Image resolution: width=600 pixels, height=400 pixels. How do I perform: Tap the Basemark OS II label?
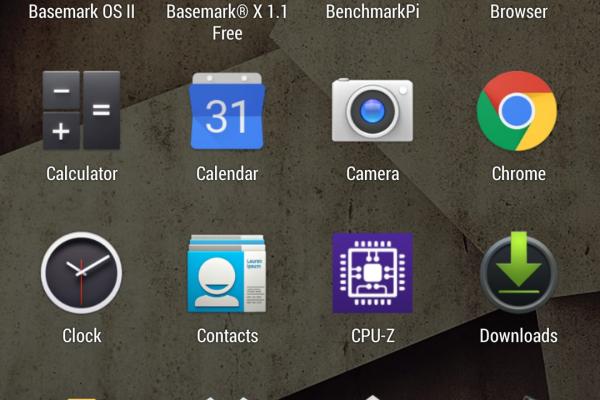tap(82, 11)
